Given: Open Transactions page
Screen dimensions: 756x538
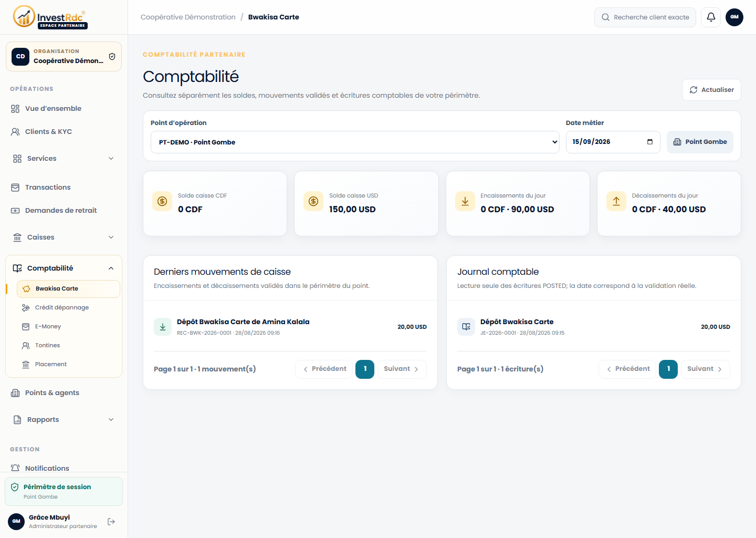Looking at the screenshot, I should (x=64, y=188).
